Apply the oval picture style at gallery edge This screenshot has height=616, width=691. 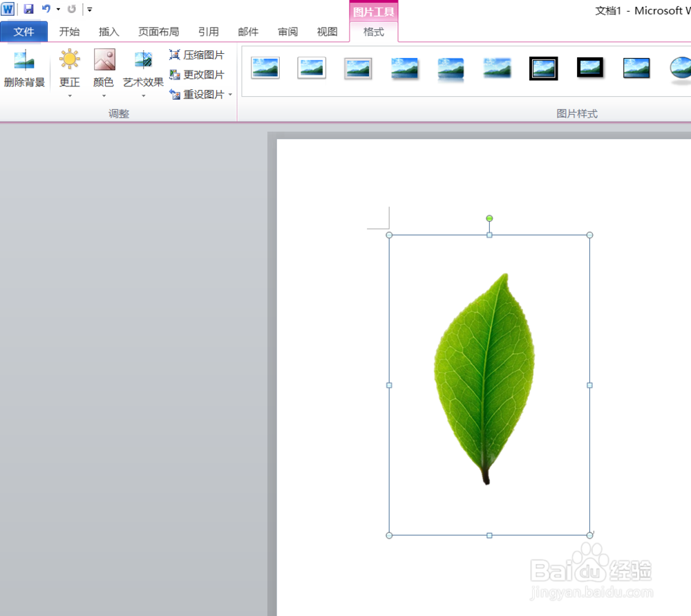681,69
